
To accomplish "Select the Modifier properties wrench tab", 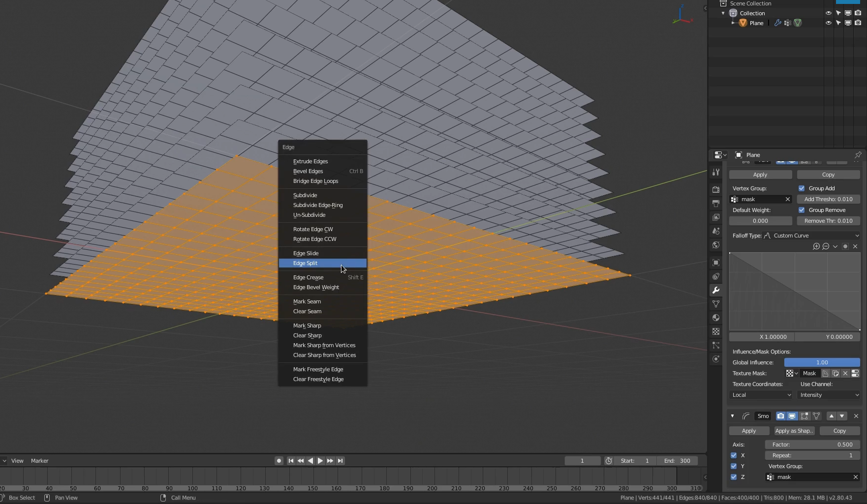I will (716, 290).
